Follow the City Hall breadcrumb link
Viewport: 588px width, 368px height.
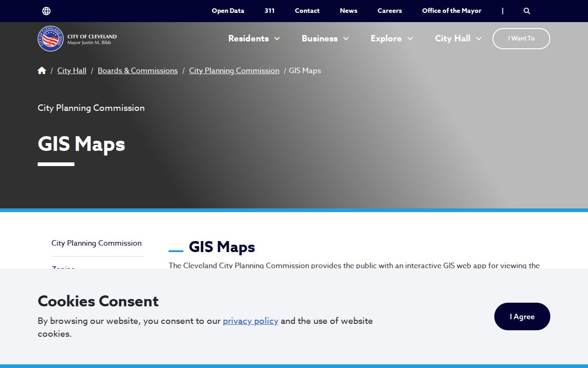point(72,70)
